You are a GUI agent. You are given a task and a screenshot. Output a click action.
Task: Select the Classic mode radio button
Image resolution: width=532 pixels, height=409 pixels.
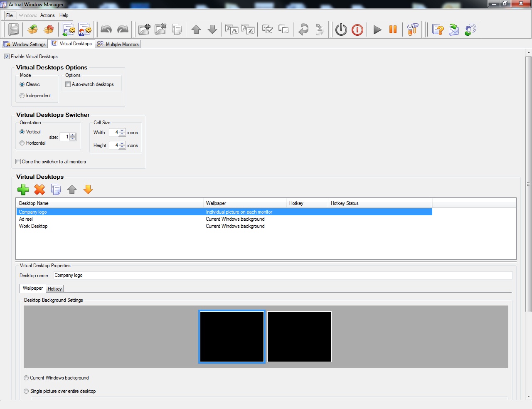22,84
